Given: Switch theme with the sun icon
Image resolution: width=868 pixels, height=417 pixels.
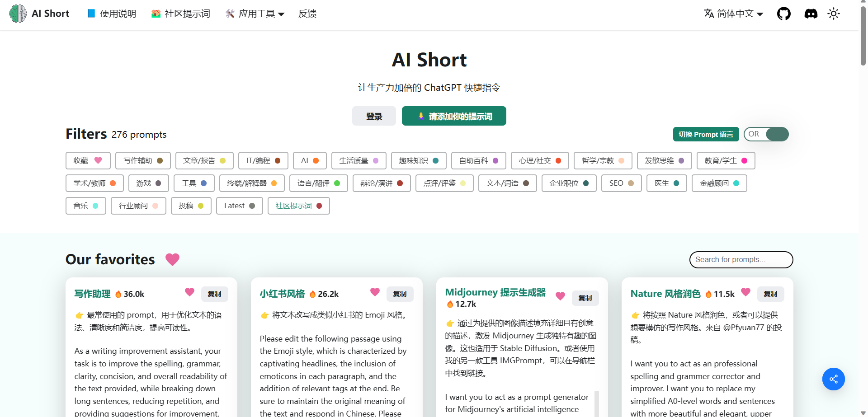Looking at the screenshot, I should (834, 14).
